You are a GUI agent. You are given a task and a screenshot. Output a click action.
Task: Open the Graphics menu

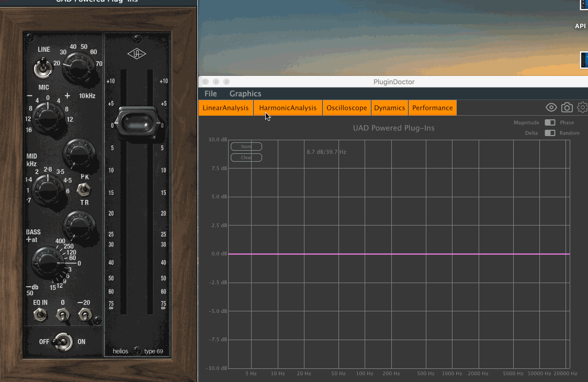click(245, 94)
